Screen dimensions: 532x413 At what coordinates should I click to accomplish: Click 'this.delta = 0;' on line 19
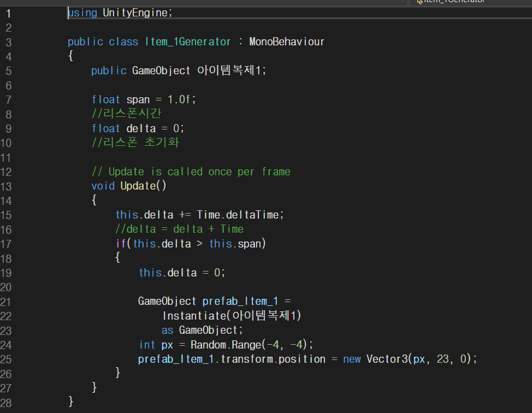click(x=182, y=273)
